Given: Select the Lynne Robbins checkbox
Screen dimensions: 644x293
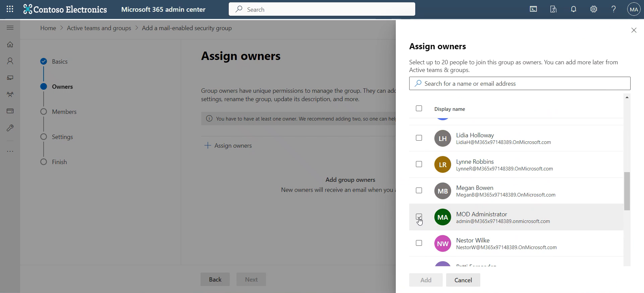Looking at the screenshot, I should pyautogui.click(x=419, y=164).
